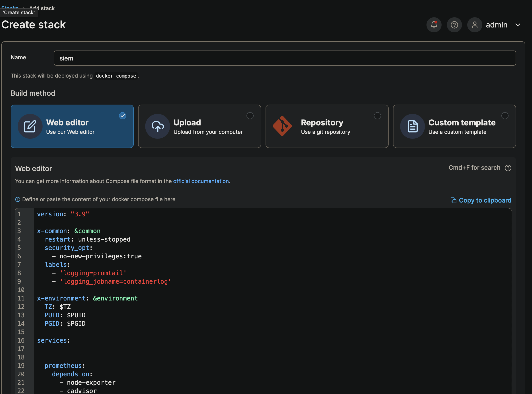Click the Upload cloud icon
This screenshot has width=532, height=394.
click(x=157, y=126)
